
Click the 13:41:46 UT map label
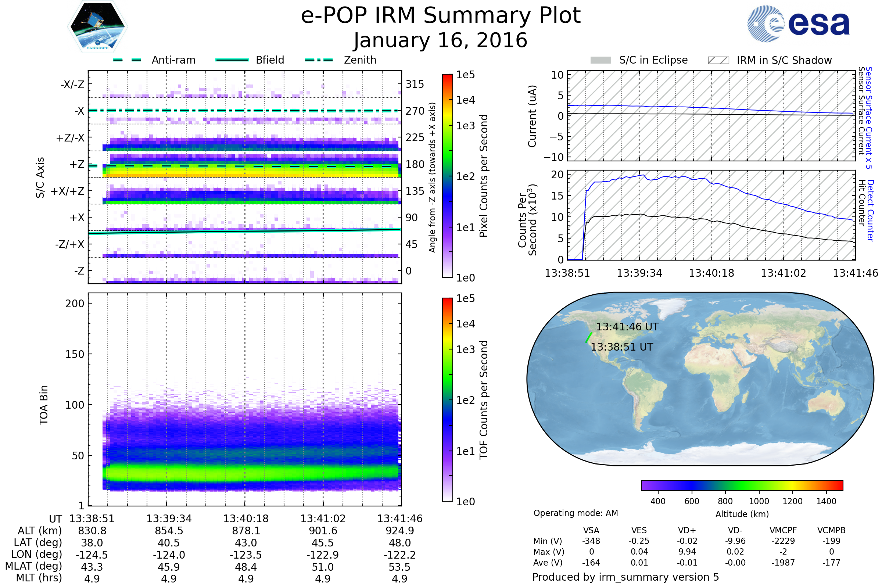627,327
